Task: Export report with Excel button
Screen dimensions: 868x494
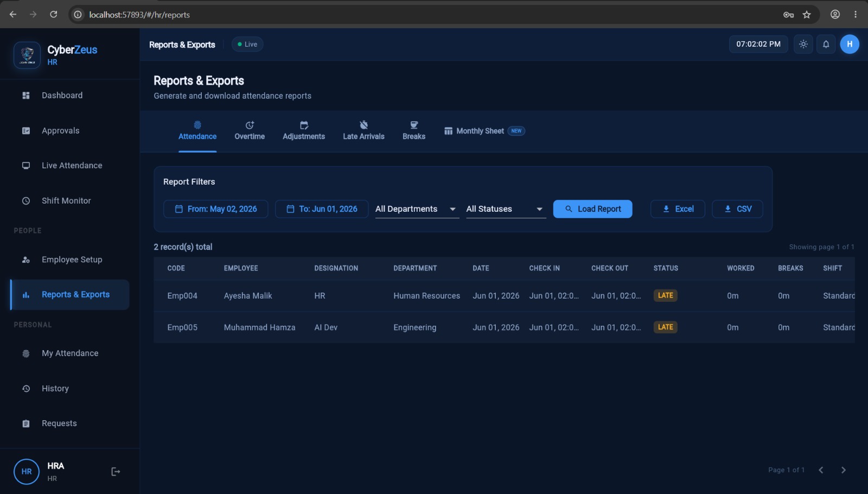Action: pos(678,209)
